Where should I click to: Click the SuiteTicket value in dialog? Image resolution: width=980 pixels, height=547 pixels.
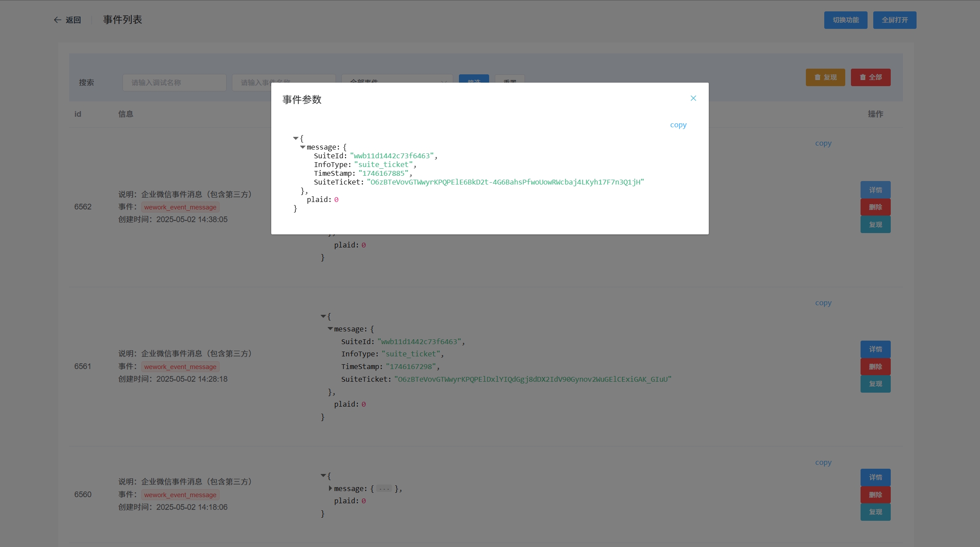(x=505, y=182)
